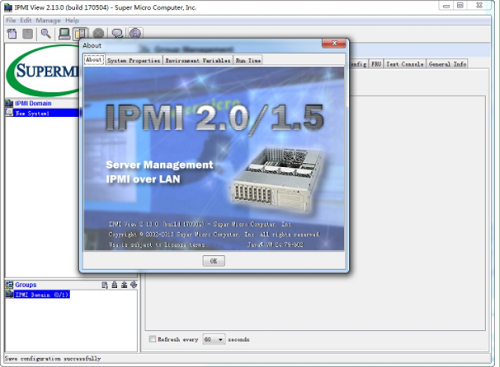The width and height of the screenshot is (500, 367).
Task: Click the third icon in Groups header
Action: (124, 285)
